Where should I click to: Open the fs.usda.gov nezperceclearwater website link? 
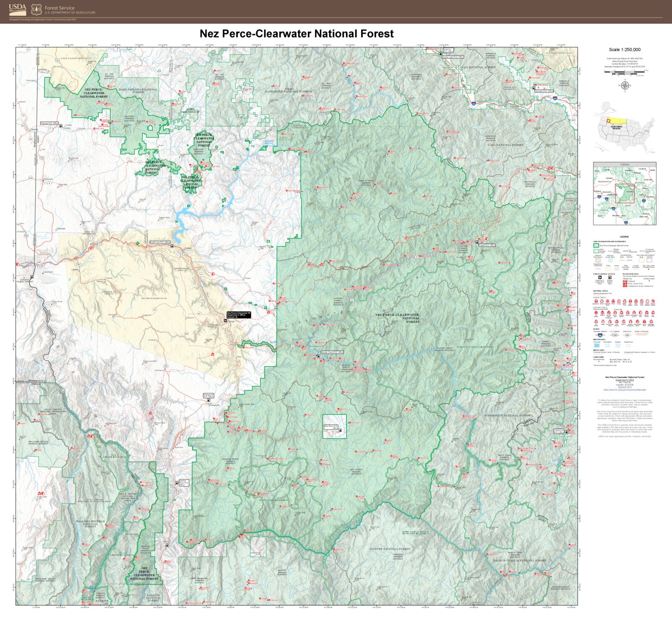point(625,390)
